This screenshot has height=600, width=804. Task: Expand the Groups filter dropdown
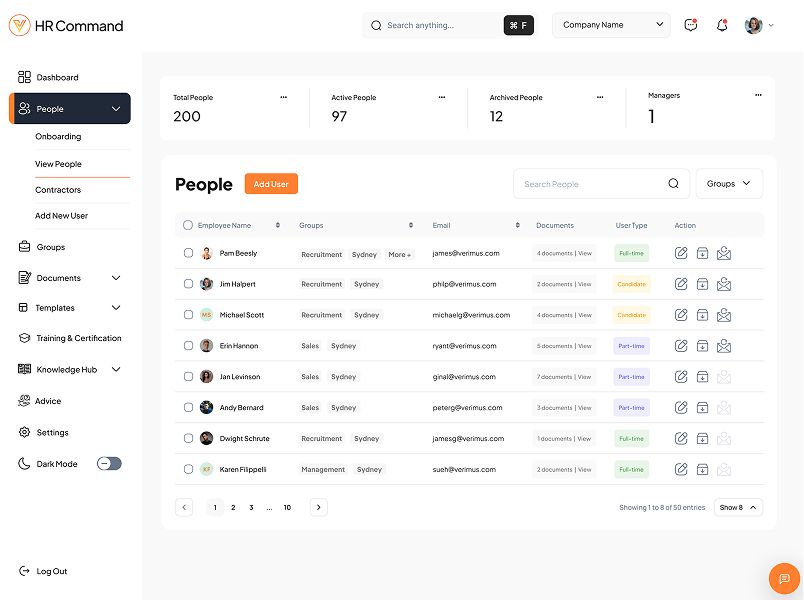click(728, 184)
